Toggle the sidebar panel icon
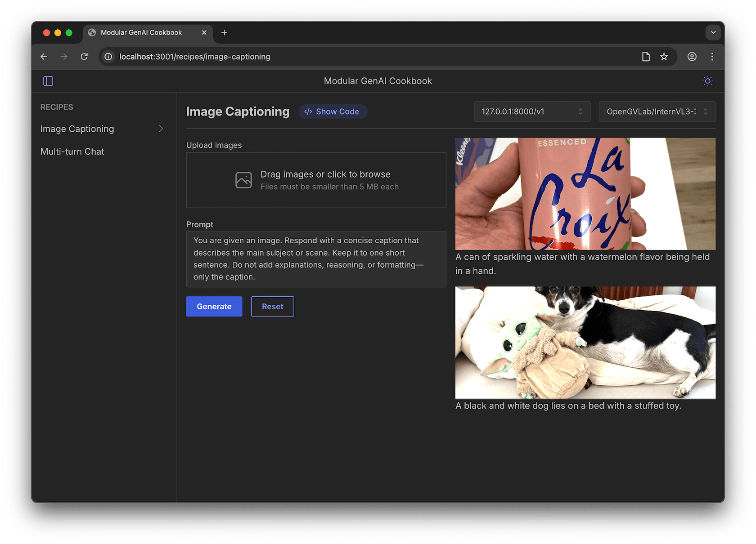The height and width of the screenshot is (544, 756). click(48, 81)
